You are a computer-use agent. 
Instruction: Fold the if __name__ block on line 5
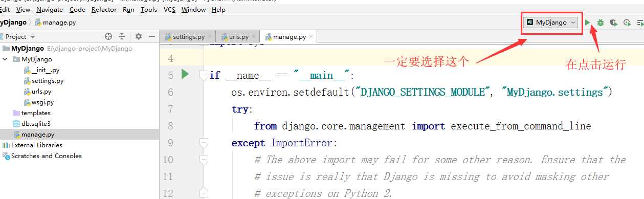pyautogui.click(x=204, y=75)
